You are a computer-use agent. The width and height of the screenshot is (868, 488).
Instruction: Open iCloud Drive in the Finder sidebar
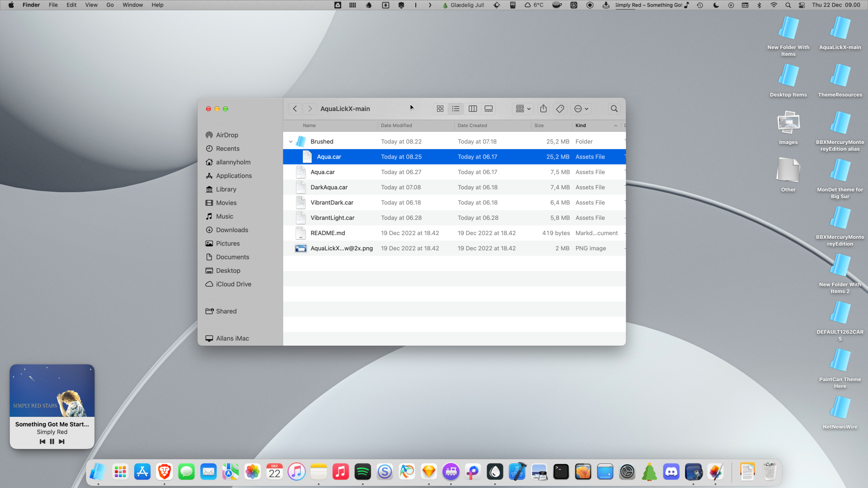[228, 284]
